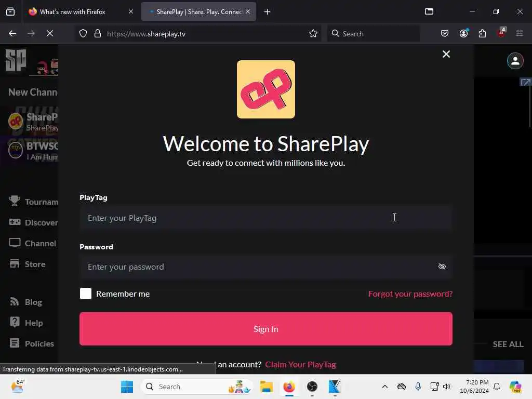Open Windows Start menu
The width and height of the screenshot is (532, 399).
coord(127,387)
